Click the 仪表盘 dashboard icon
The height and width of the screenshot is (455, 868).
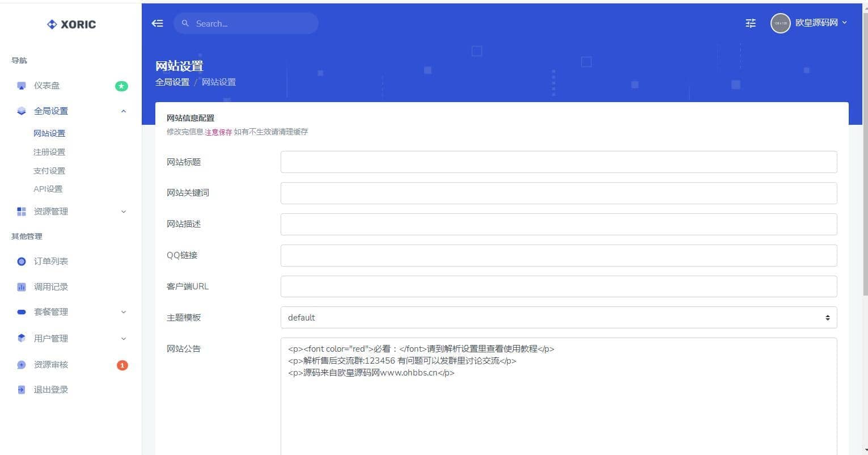point(22,86)
